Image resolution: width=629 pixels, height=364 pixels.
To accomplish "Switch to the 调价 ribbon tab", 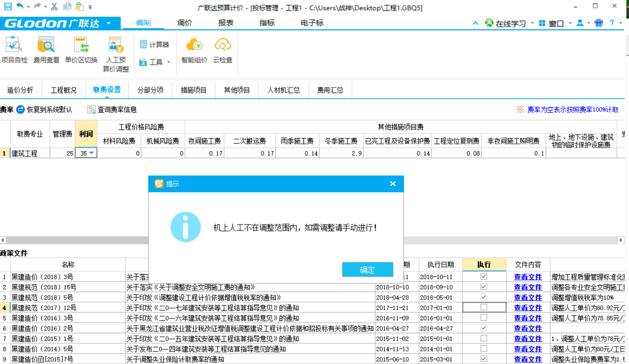I will point(185,23).
